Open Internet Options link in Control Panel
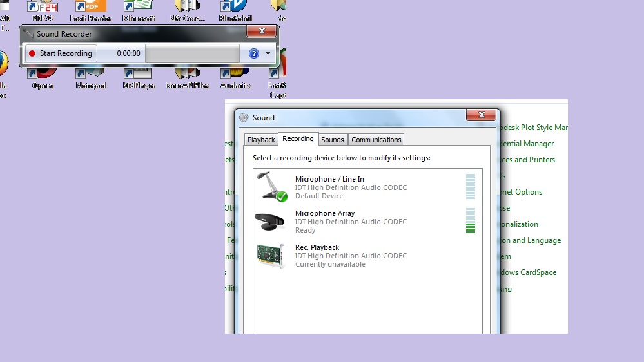 coord(522,192)
